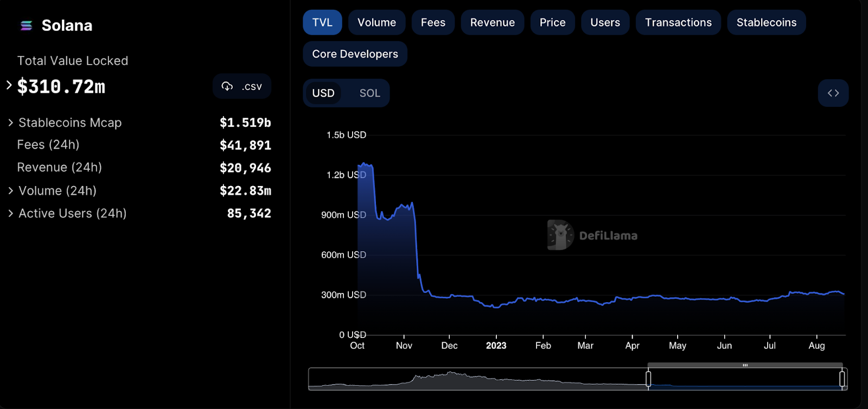The width and height of the screenshot is (868, 409).
Task: Expand the Total Value Locked breakdown chevron
Action: tap(9, 85)
